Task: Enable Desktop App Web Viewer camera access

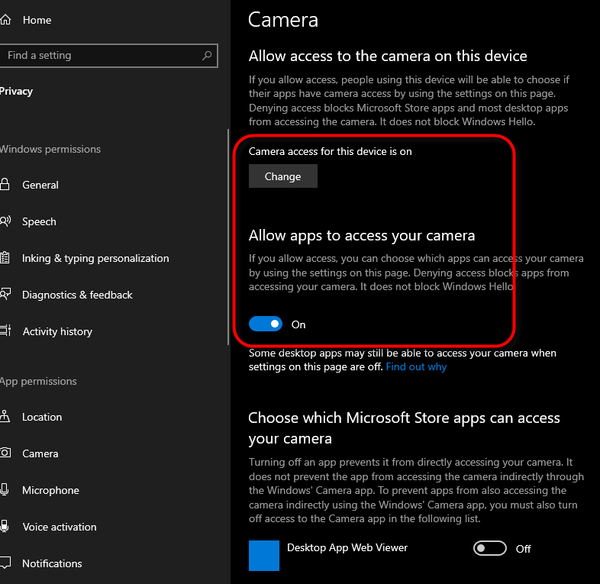Action: [x=490, y=549]
